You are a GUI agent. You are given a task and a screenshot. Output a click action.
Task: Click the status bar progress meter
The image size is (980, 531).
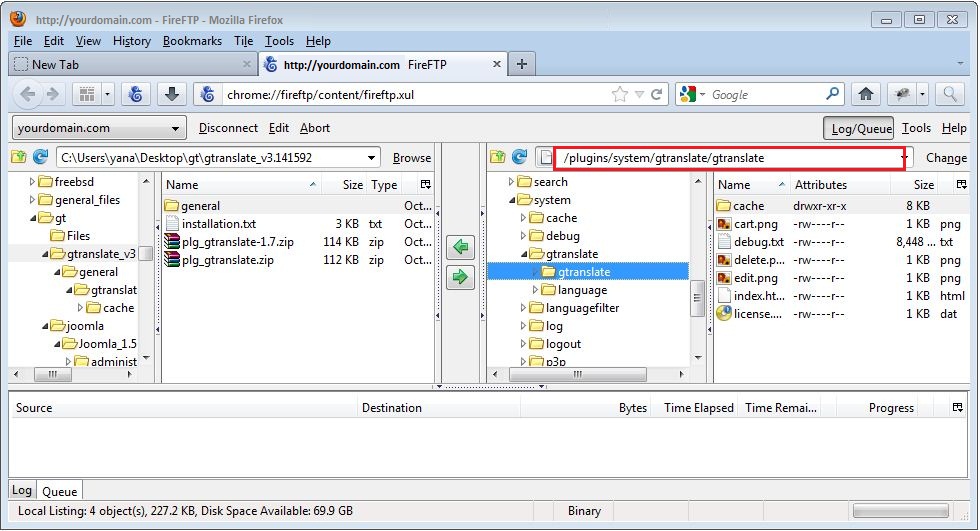point(901,511)
